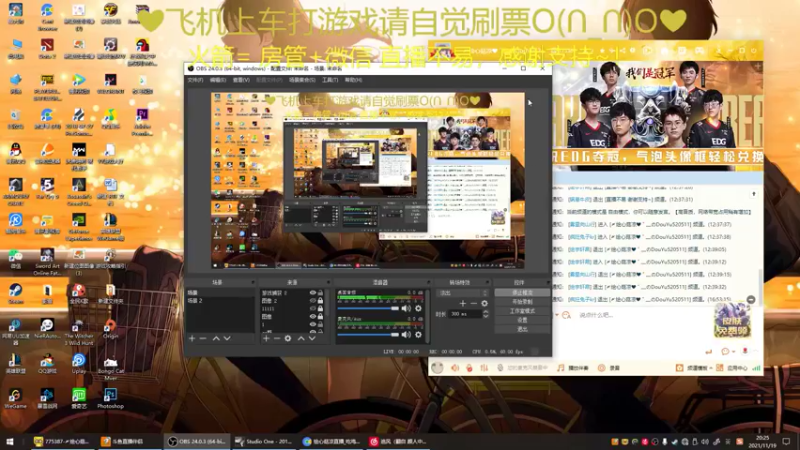This screenshot has width=800, height=450.
Task: Move the selected source up
Action: coord(301,338)
